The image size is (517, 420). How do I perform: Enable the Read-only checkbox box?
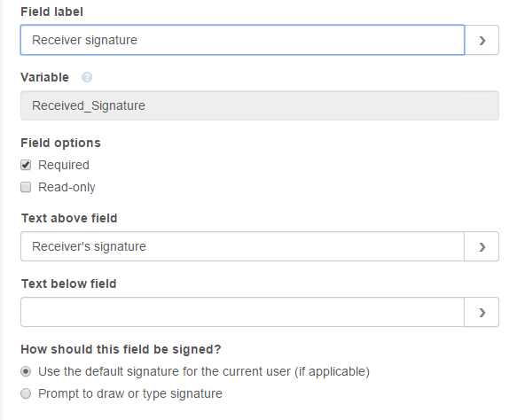click(26, 187)
